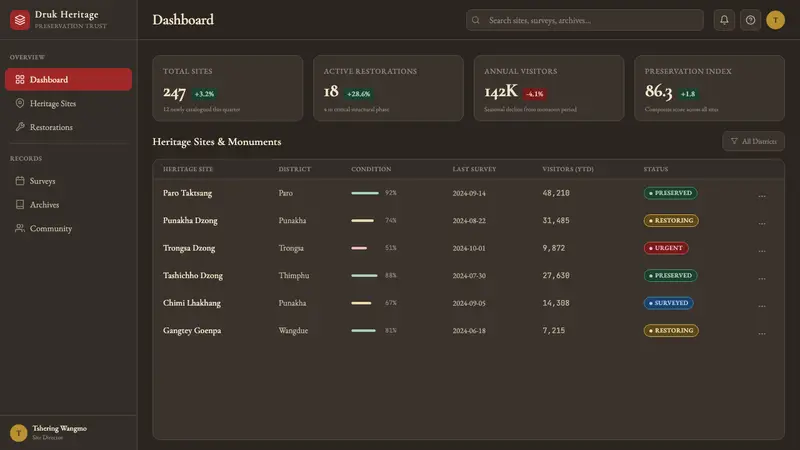Click visitors value 48,210

pos(556,193)
